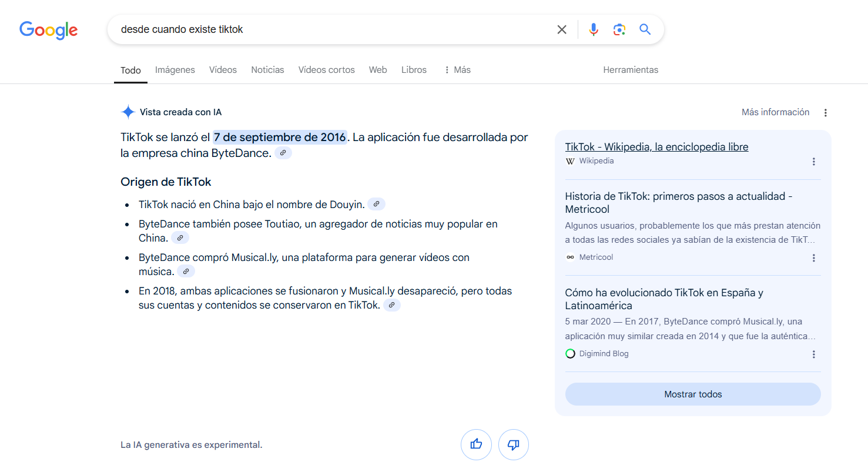Click the Mostrar todos button
Screen dimensions: 868x472
pos(692,394)
